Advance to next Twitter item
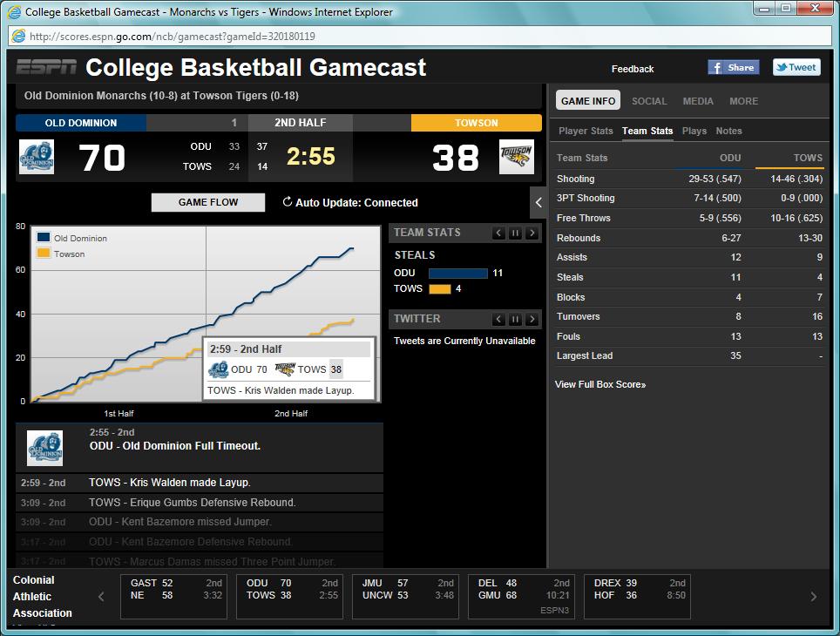This screenshot has height=636, width=840. pos(532,320)
